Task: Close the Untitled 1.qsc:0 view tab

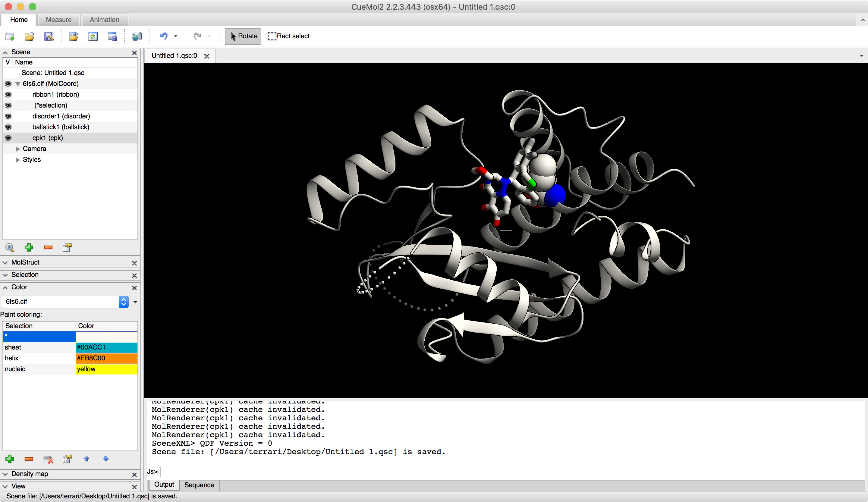Action: click(x=207, y=56)
